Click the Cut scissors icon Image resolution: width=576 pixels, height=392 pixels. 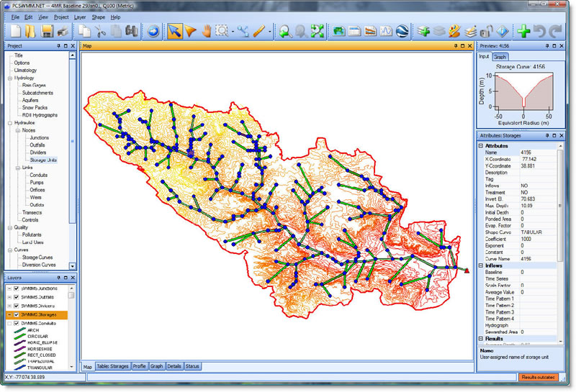coord(100,31)
